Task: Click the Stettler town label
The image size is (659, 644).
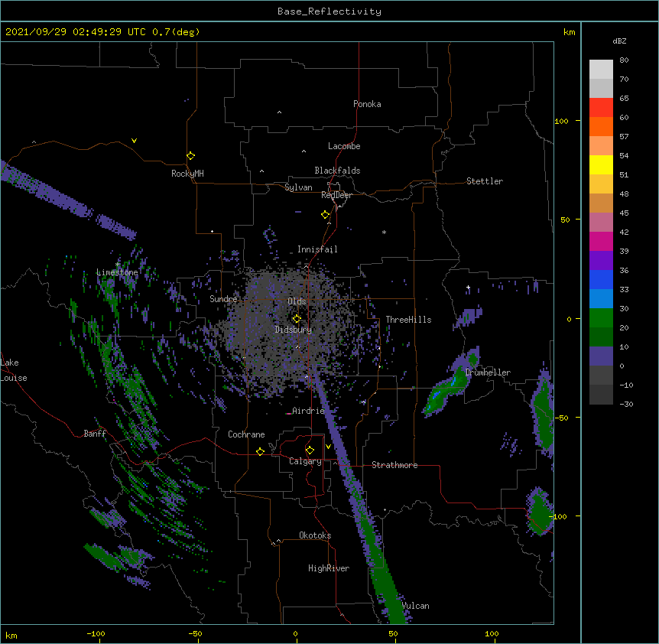Action: pyautogui.click(x=485, y=181)
